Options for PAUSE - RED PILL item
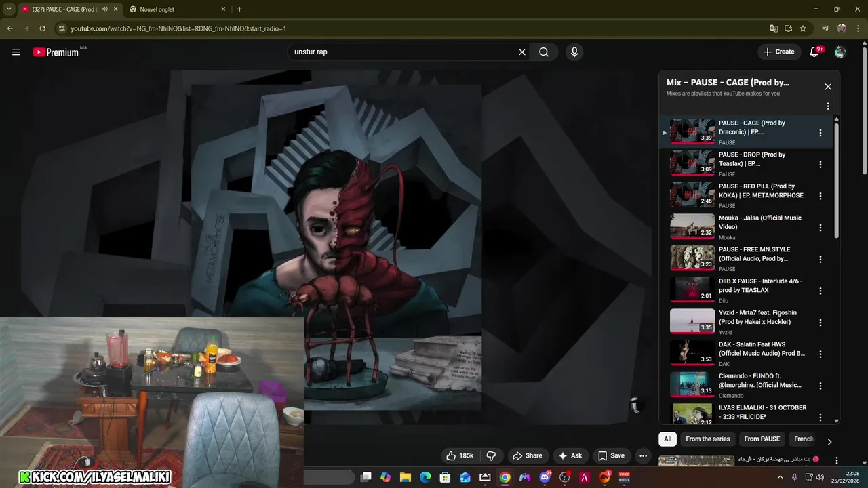This screenshot has width=868, height=488. click(820, 196)
